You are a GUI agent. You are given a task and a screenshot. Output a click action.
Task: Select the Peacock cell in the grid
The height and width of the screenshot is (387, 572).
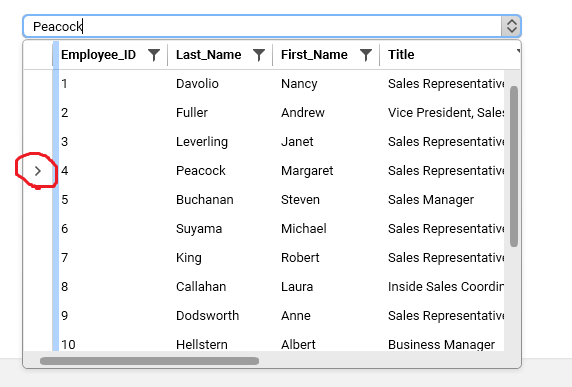(201, 171)
